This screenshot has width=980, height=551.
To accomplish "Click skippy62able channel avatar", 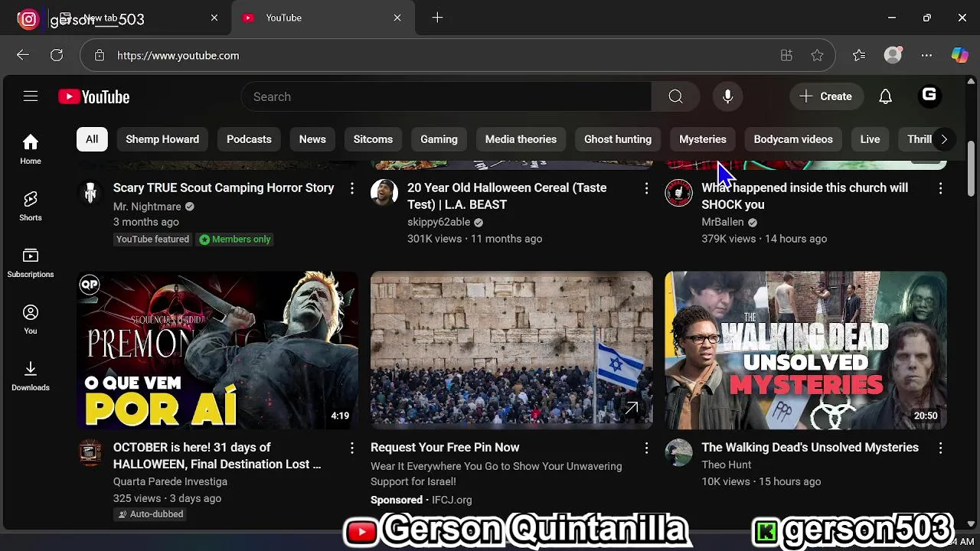I will click(384, 193).
